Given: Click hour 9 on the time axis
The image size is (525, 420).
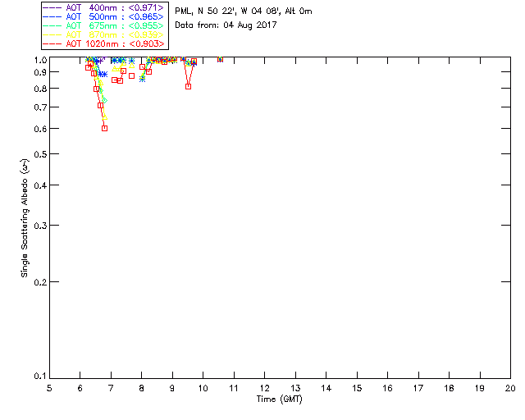Looking at the screenshot, I should point(172,388).
